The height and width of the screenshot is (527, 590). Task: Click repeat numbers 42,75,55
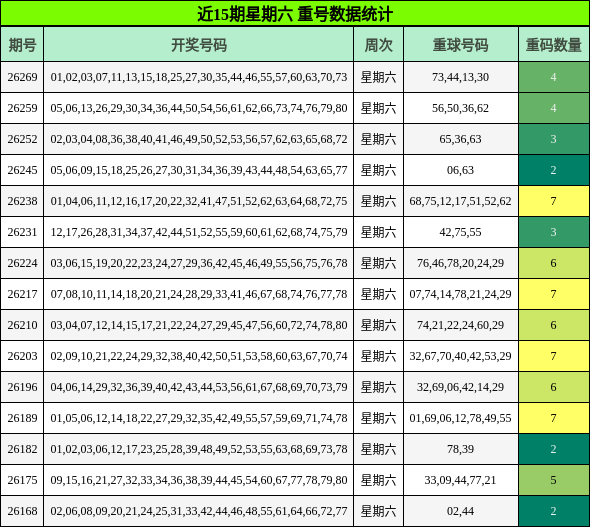tap(461, 232)
